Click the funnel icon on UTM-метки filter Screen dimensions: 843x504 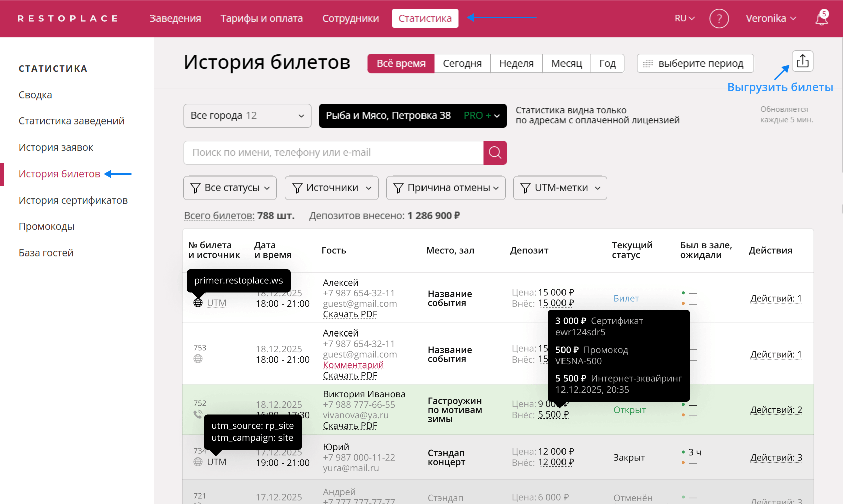525,188
